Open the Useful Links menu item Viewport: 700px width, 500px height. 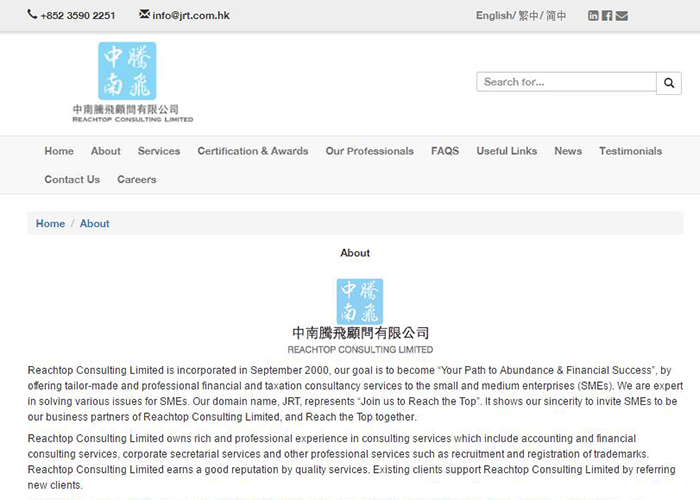point(507,151)
